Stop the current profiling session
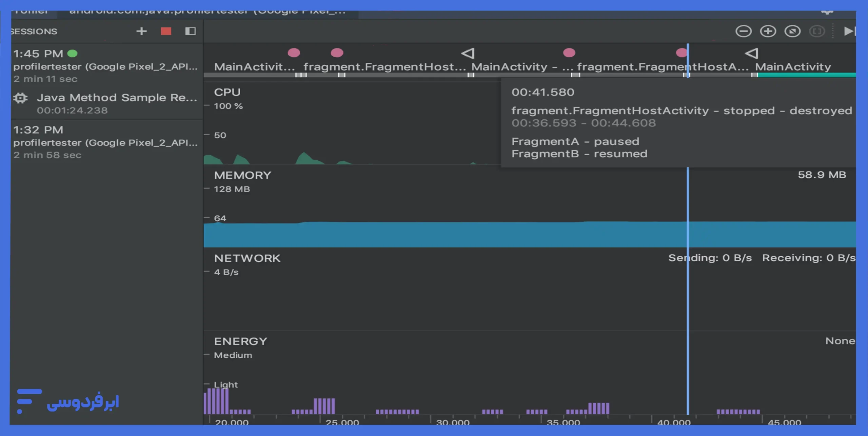 [x=166, y=31]
